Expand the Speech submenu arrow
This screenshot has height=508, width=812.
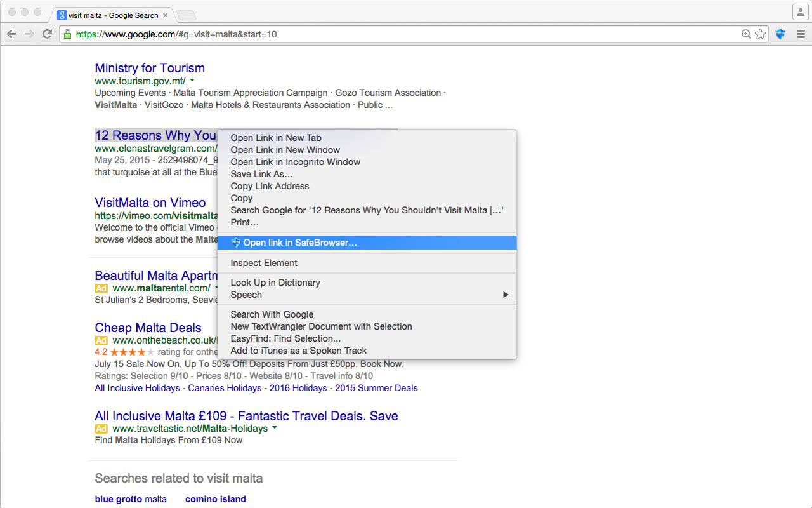pyautogui.click(x=506, y=295)
